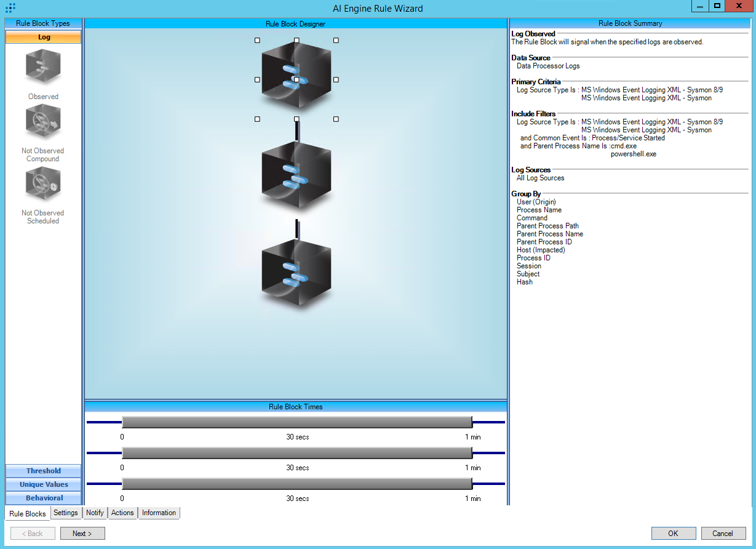Select the Observed log rule block icon
The width and height of the screenshot is (756, 549).
(43, 68)
